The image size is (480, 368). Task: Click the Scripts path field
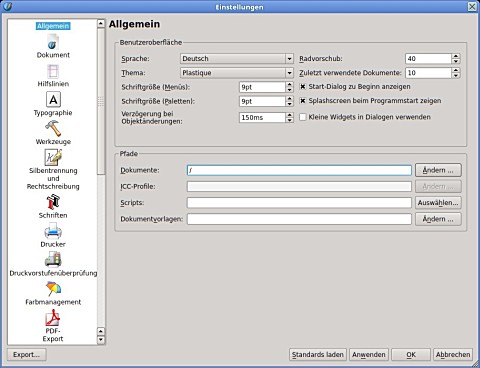tap(299, 203)
